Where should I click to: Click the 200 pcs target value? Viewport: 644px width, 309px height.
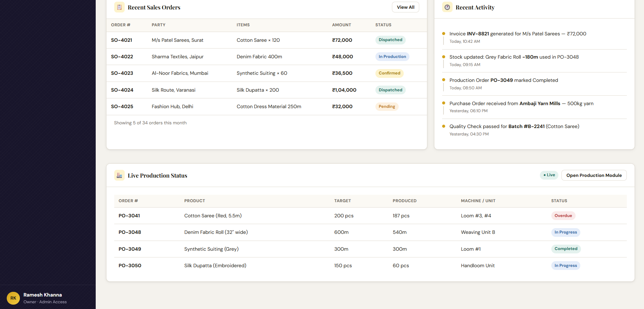tap(344, 216)
